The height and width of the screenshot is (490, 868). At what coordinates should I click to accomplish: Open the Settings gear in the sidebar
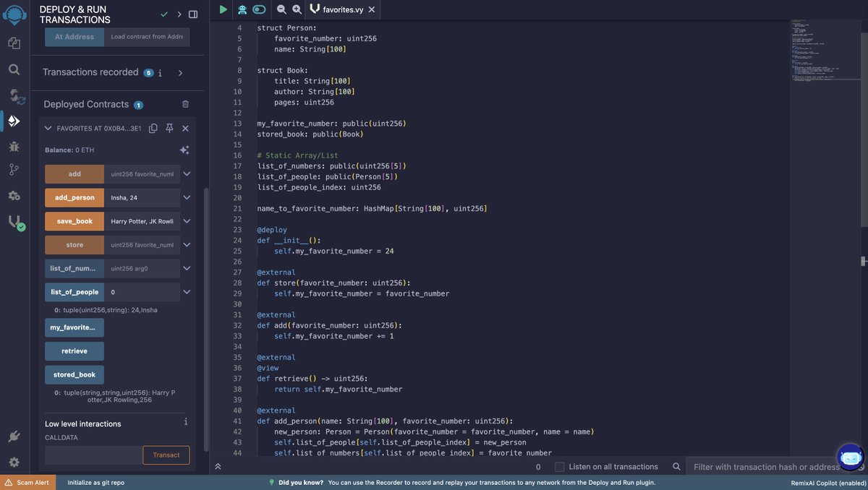pyautogui.click(x=14, y=462)
